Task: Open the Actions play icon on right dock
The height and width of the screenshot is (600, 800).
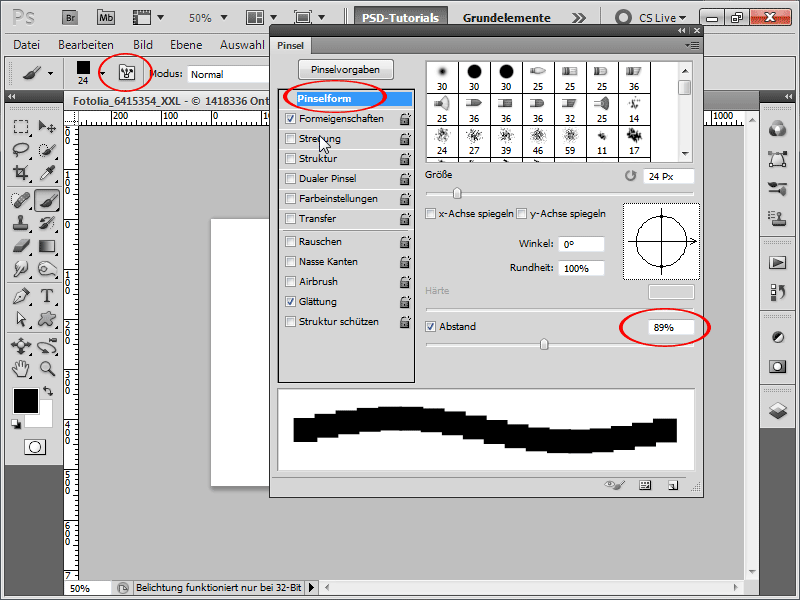Action: tap(778, 263)
